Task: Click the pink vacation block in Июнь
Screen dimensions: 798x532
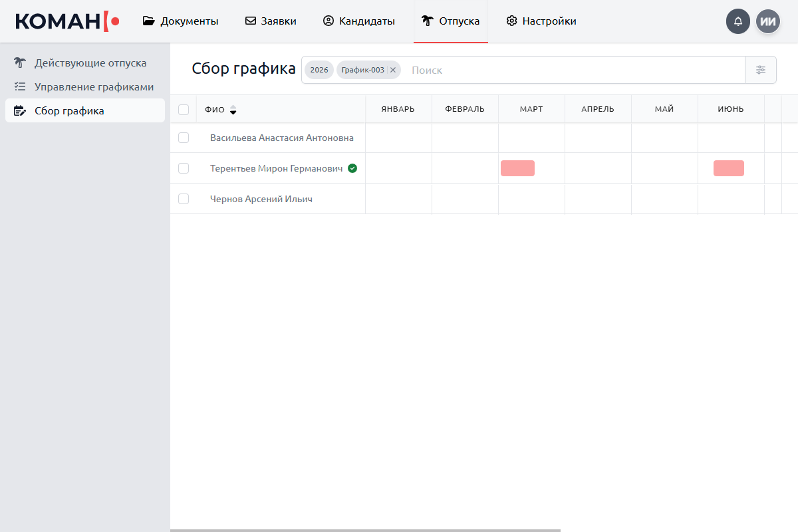Action: [728, 168]
